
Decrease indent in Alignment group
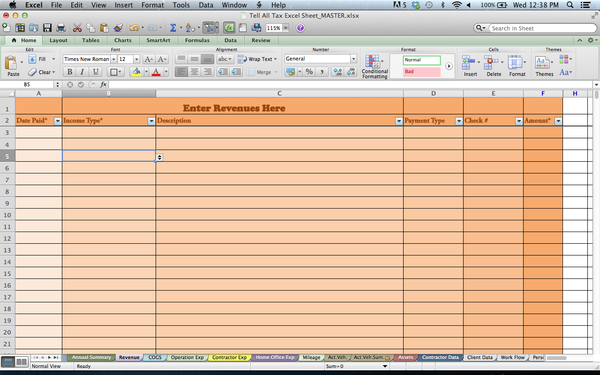[223, 72]
